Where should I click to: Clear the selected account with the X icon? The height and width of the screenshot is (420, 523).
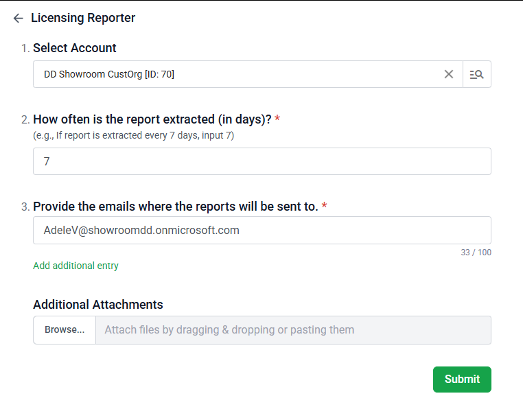pyautogui.click(x=449, y=74)
